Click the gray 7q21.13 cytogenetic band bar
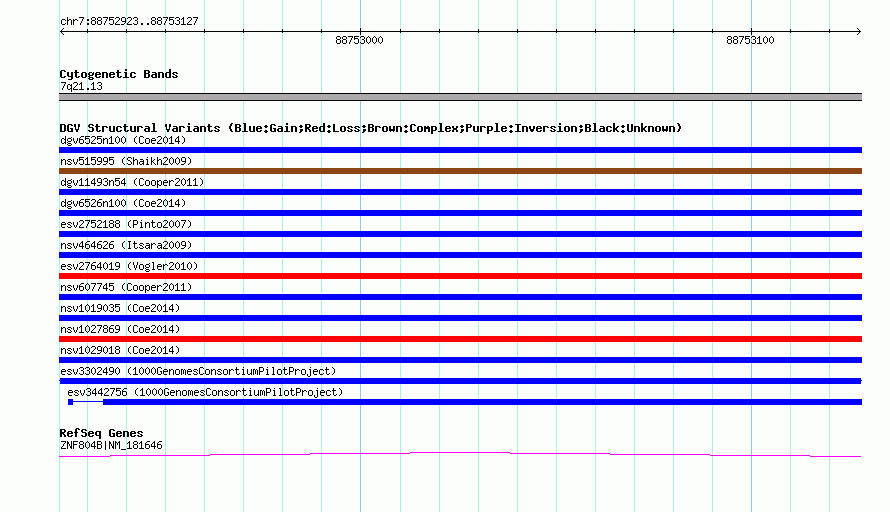890x512 pixels. [x=460, y=97]
